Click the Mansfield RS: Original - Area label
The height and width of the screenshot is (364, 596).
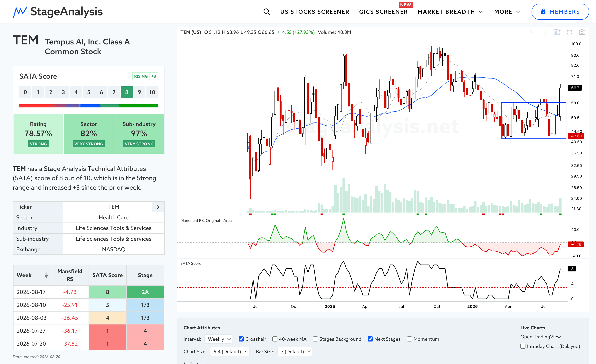[206, 221]
